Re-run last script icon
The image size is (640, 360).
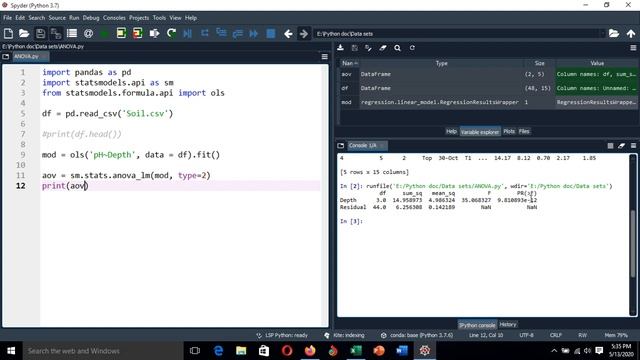(171, 33)
